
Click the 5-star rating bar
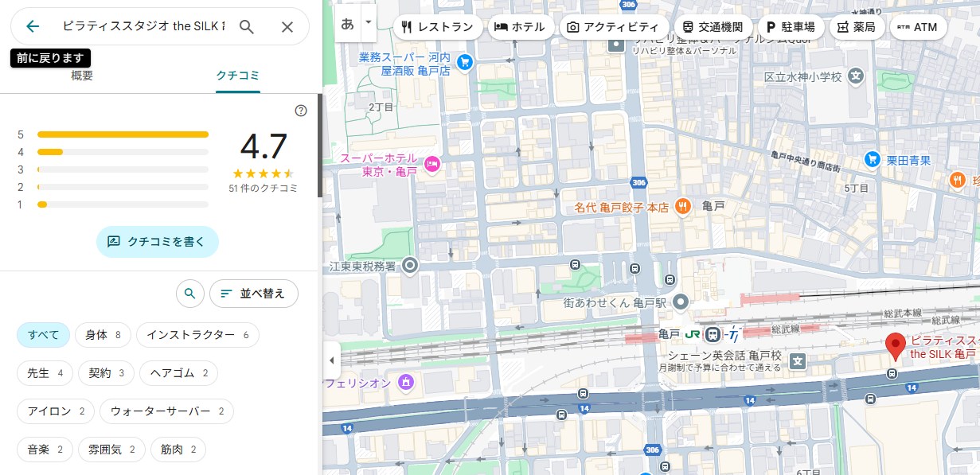coord(123,134)
